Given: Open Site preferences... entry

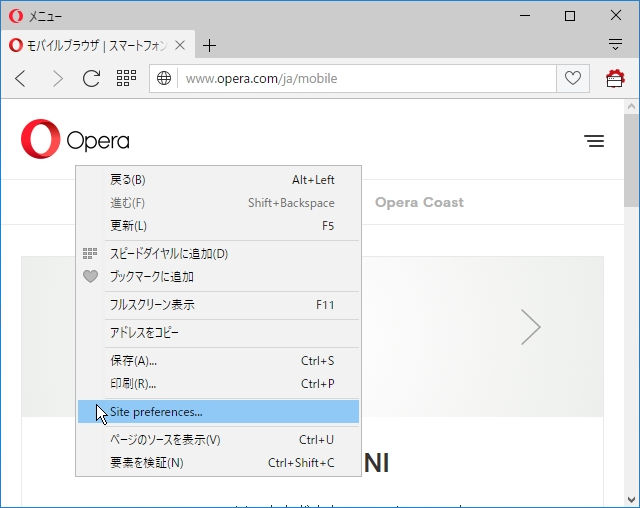Looking at the screenshot, I should coord(218,412).
